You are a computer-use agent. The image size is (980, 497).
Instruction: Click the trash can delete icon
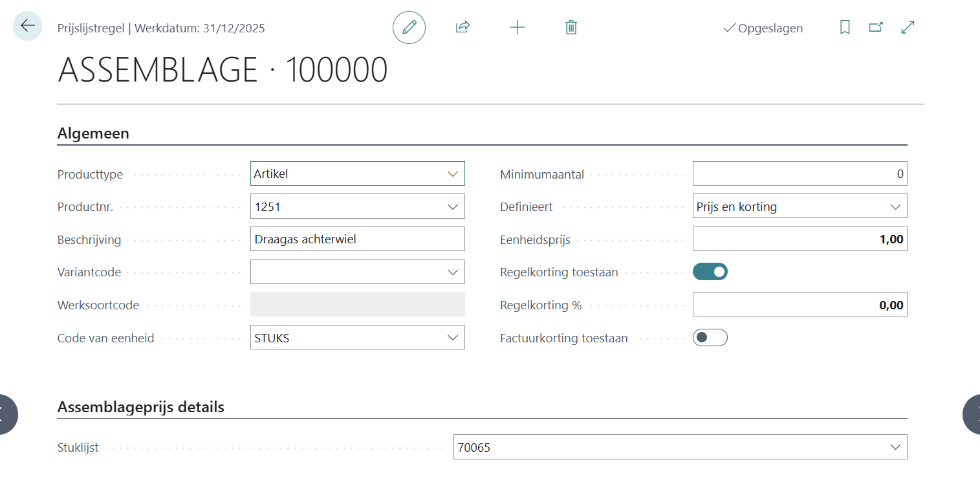point(571,27)
